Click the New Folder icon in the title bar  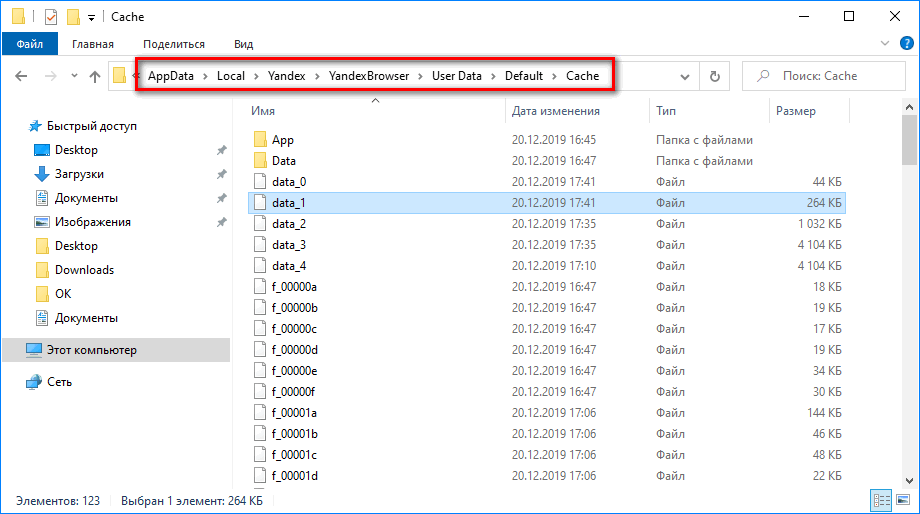(x=73, y=16)
